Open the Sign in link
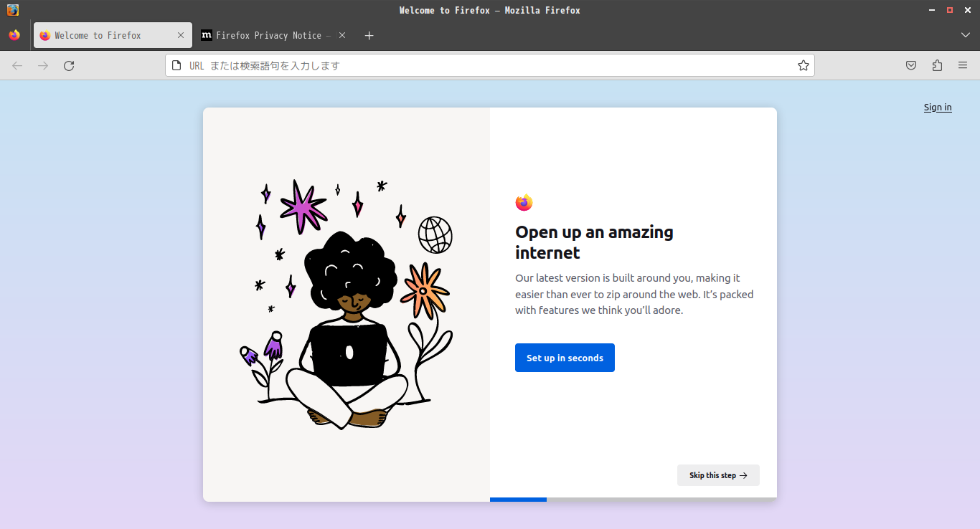Image resolution: width=980 pixels, height=529 pixels. point(938,108)
